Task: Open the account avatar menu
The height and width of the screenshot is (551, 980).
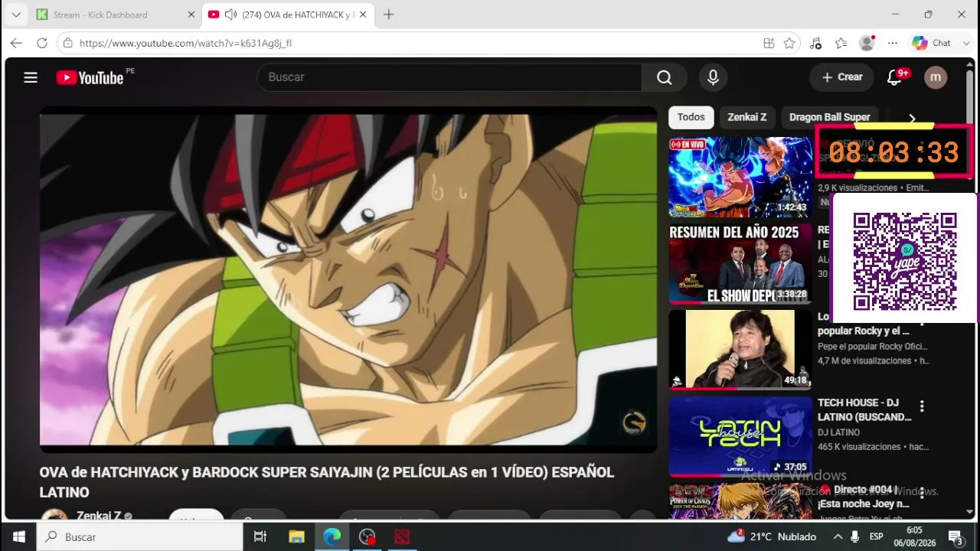Action: coord(936,77)
